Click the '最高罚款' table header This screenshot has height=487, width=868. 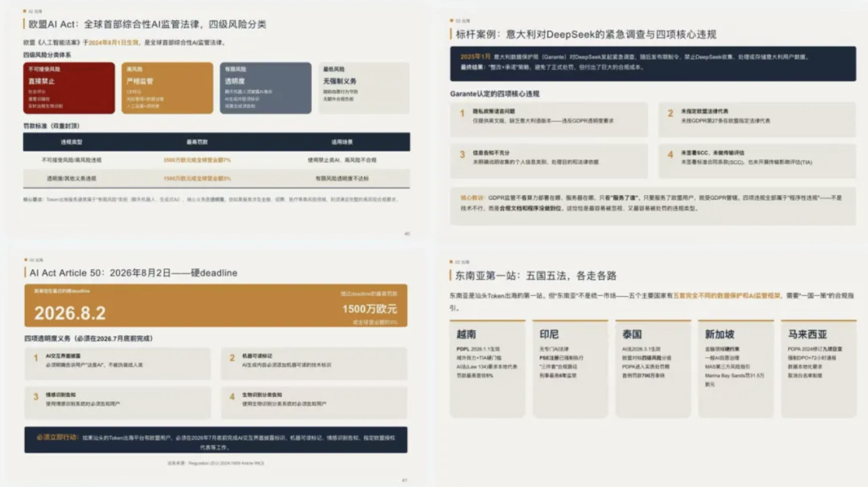click(x=197, y=142)
